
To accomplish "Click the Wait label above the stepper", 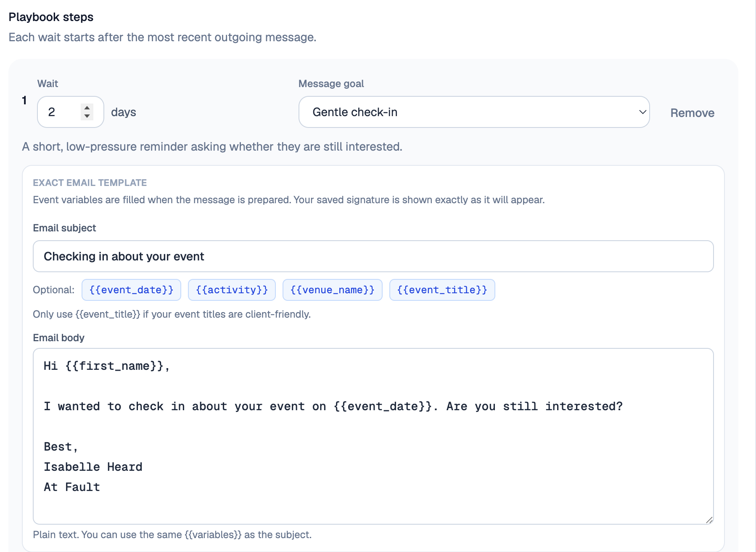I will pos(48,84).
